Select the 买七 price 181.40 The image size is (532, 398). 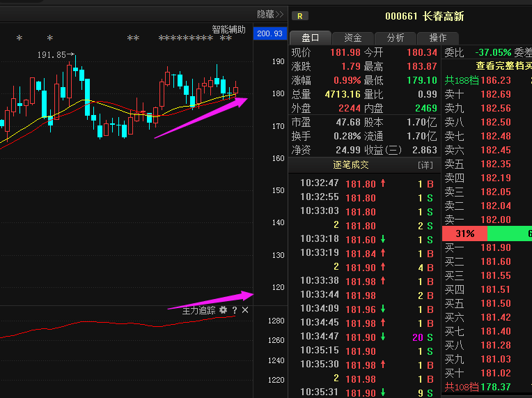click(496, 331)
